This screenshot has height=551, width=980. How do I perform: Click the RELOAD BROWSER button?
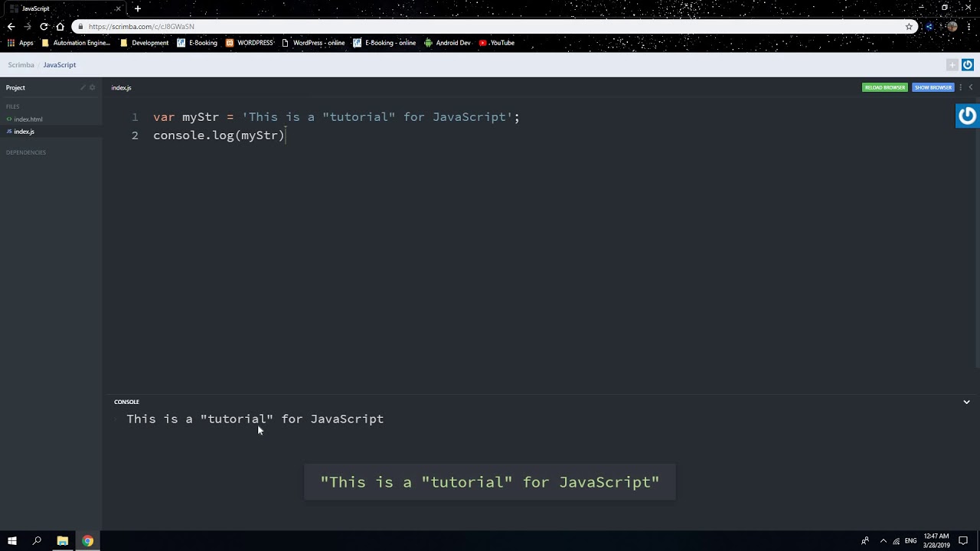(884, 87)
